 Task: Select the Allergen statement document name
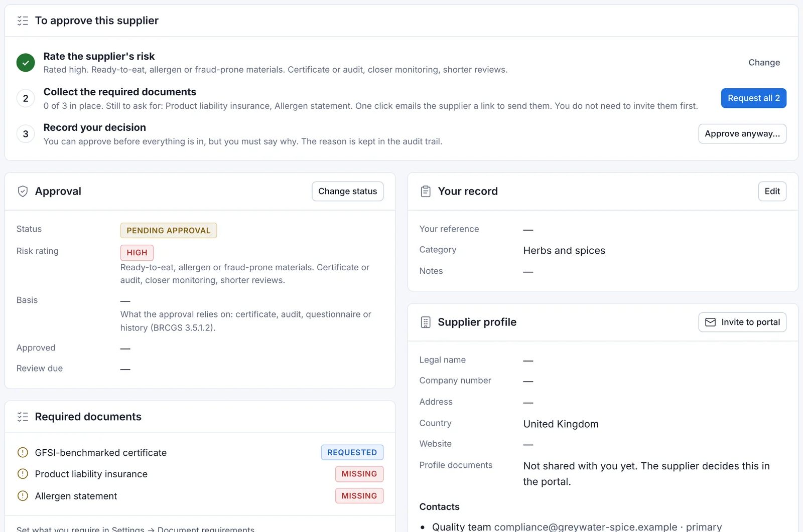tap(76, 496)
